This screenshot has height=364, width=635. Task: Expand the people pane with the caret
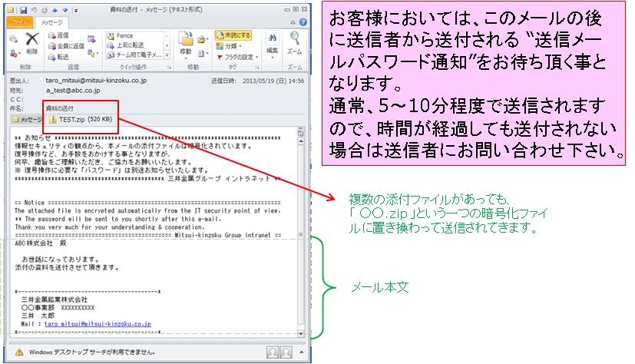(x=301, y=352)
